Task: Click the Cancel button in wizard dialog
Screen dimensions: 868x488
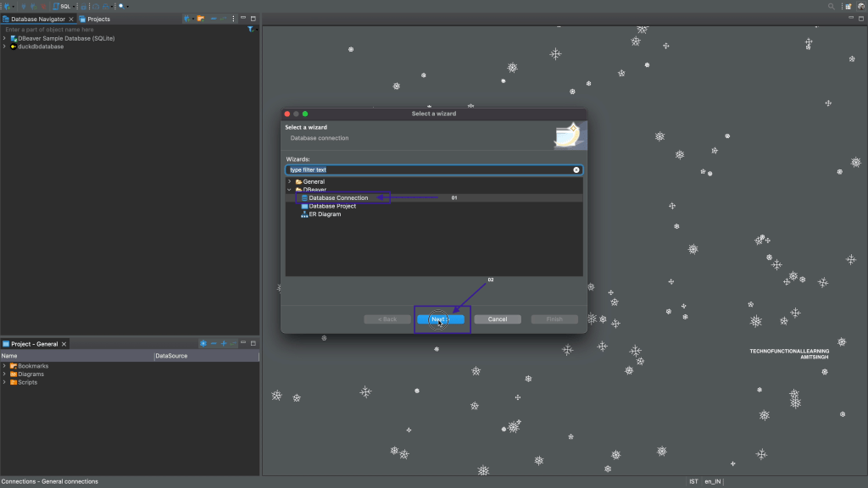Action: click(x=498, y=319)
